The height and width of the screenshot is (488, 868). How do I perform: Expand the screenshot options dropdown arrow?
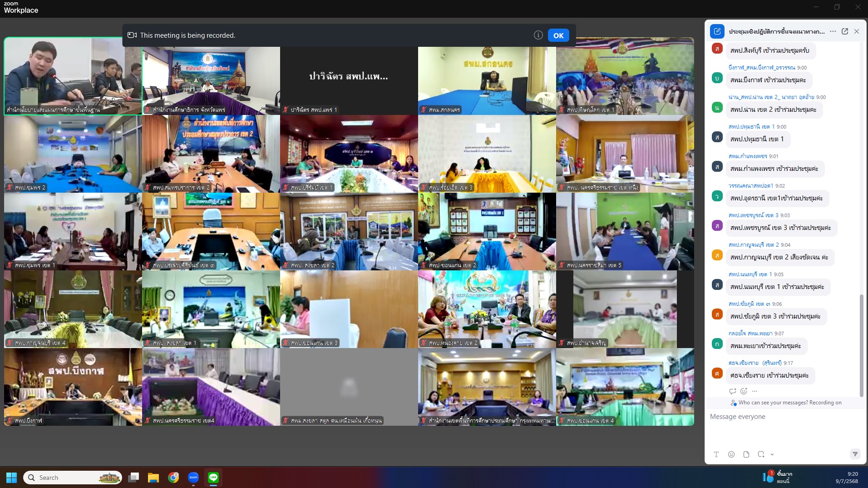[x=772, y=454]
